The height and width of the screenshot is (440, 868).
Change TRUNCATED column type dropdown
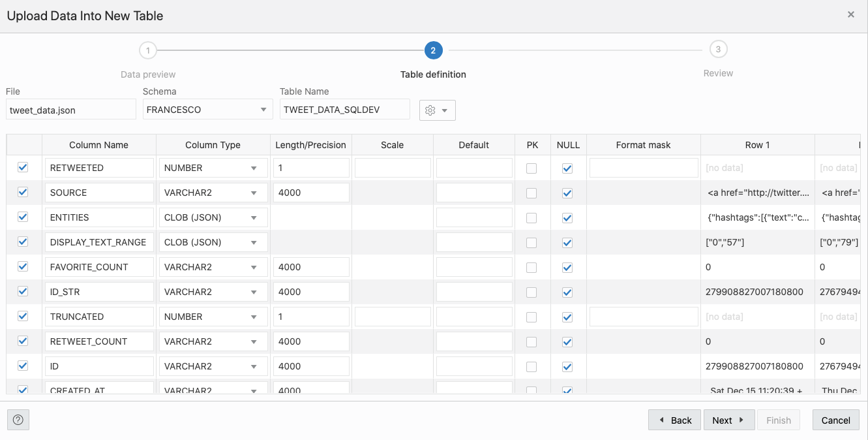(213, 317)
